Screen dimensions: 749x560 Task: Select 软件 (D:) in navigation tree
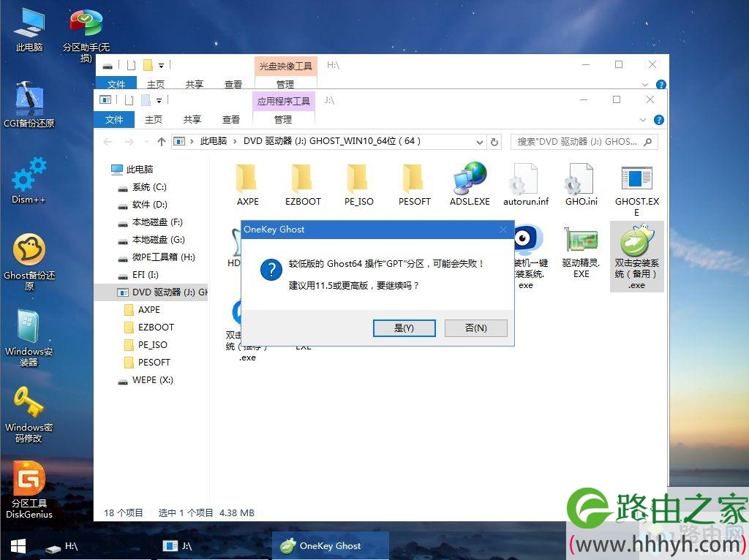[x=143, y=204]
